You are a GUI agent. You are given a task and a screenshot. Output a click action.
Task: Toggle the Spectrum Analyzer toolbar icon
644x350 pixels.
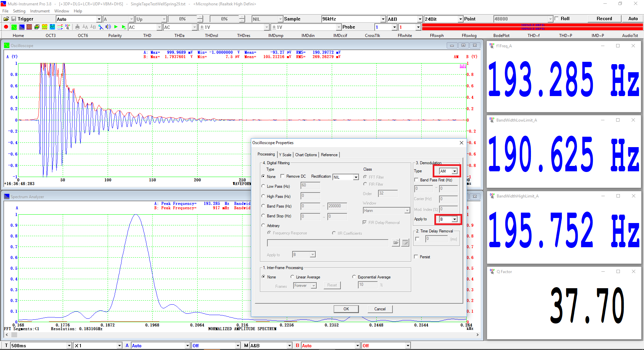click(x=21, y=27)
